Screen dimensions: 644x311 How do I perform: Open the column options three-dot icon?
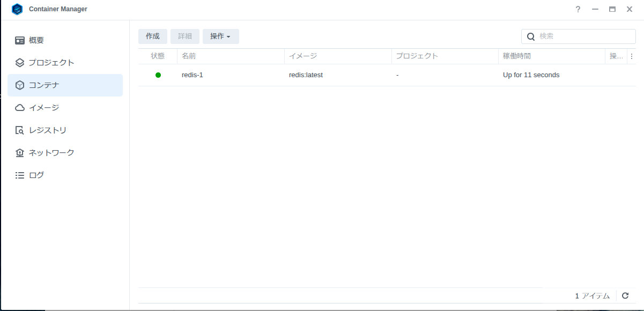point(632,56)
